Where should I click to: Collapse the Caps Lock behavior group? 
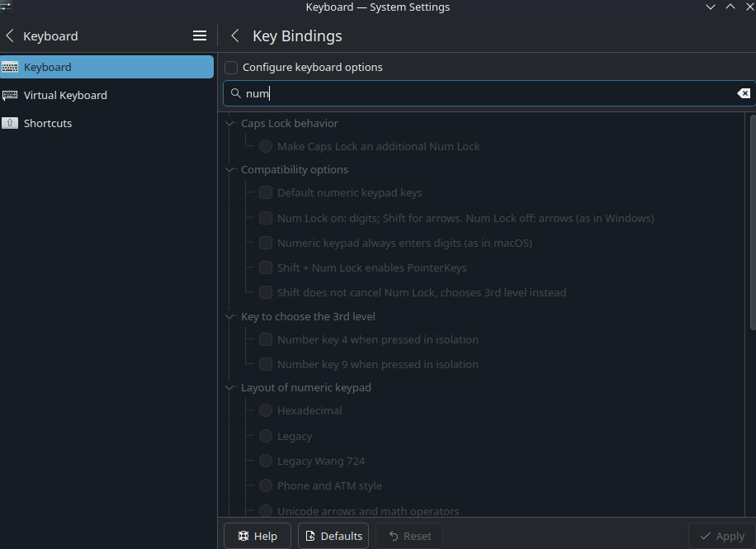[x=230, y=124]
